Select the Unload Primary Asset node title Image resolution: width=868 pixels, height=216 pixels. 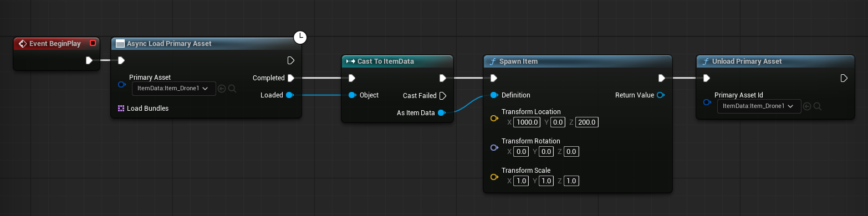pyautogui.click(x=747, y=61)
